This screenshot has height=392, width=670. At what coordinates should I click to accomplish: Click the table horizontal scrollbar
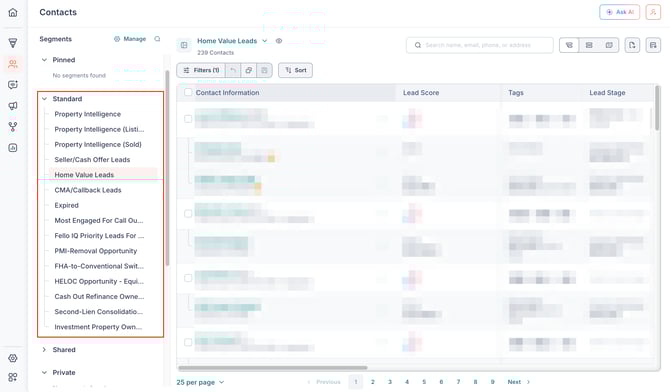point(273,367)
